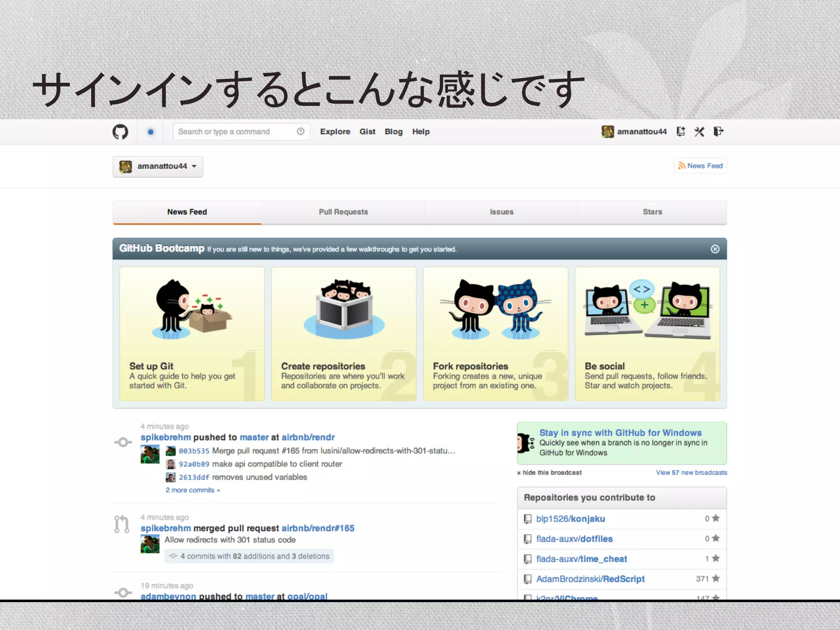The image size is (840, 630).
Task: Create a new repository via header icon
Action: pyautogui.click(x=681, y=131)
